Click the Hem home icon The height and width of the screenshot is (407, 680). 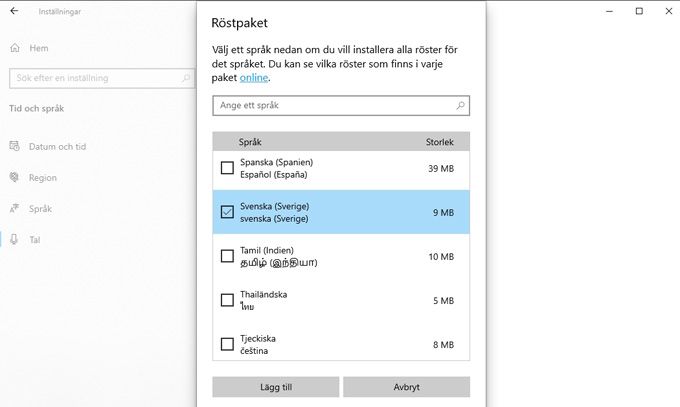click(15, 48)
